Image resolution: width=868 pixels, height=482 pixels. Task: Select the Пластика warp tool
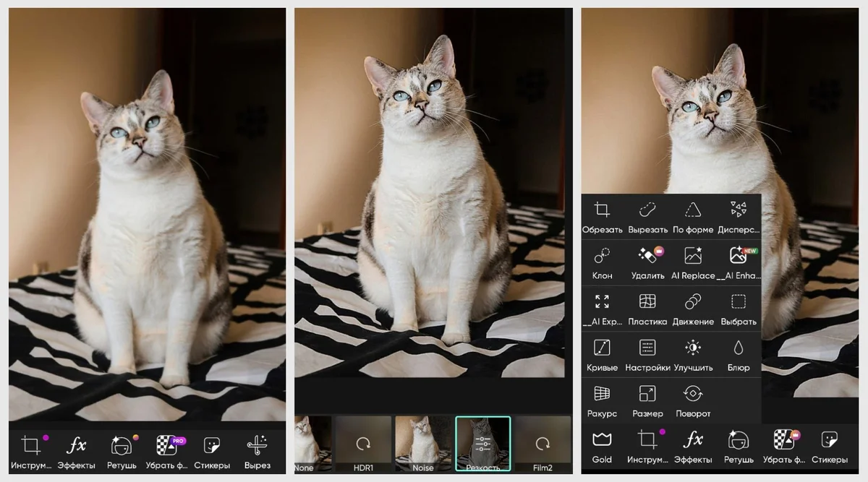[647, 308]
